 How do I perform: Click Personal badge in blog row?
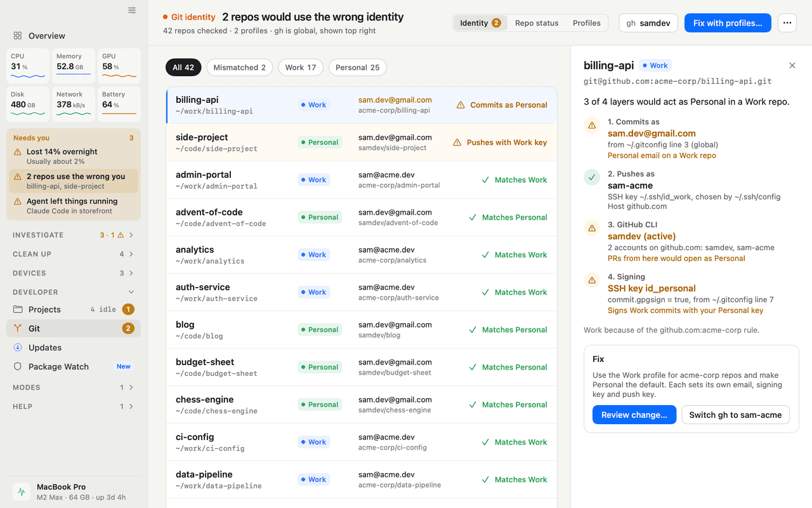pos(320,330)
